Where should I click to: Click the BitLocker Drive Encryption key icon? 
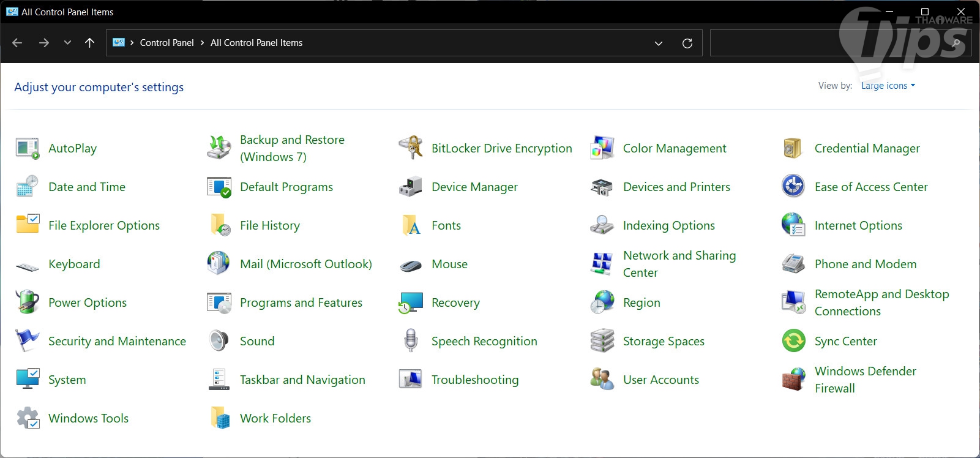point(410,148)
